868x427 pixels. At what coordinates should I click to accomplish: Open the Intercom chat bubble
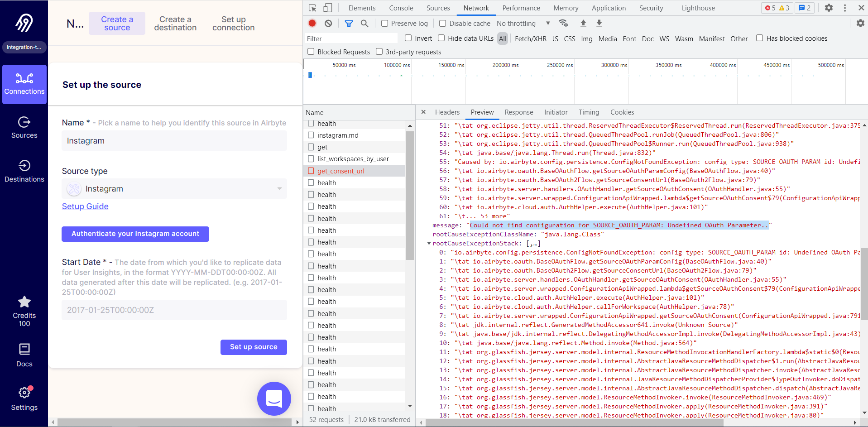(x=273, y=398)
